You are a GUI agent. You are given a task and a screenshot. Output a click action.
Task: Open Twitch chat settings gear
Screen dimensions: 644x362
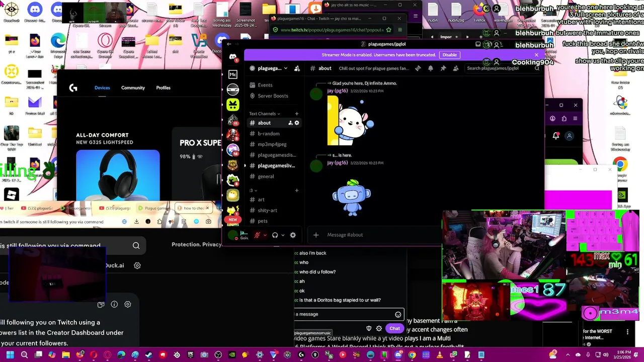[379, 328]
